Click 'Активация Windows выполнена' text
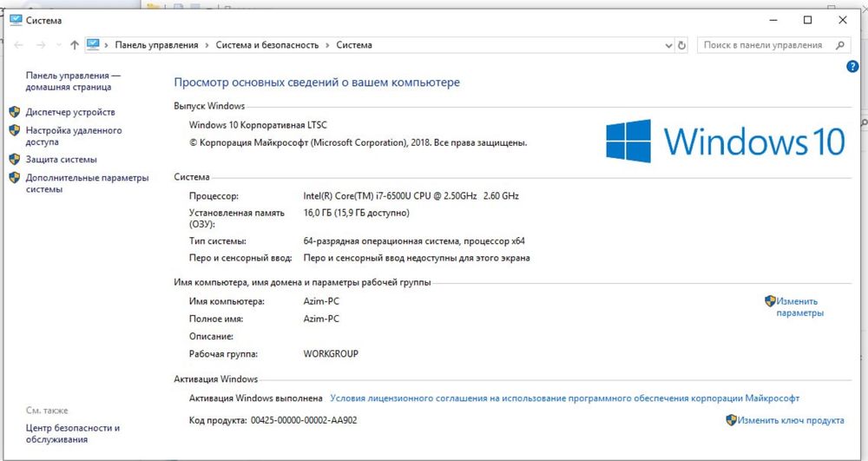This screenshot has height=461, width=868. 256,398
